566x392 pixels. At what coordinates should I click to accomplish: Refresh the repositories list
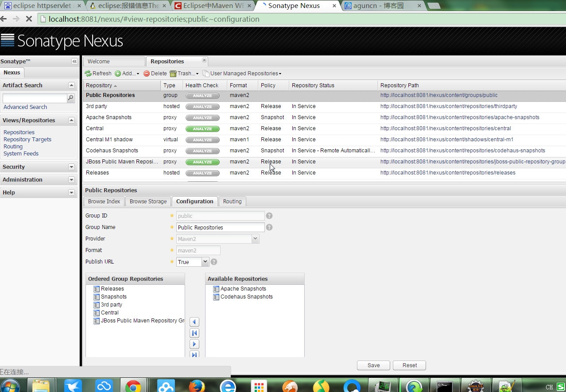pyautogui.click(x=98, y=74)
